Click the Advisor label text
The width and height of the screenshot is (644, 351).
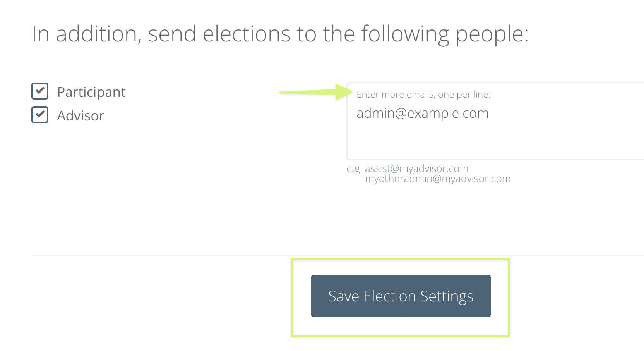coord(80,116)
